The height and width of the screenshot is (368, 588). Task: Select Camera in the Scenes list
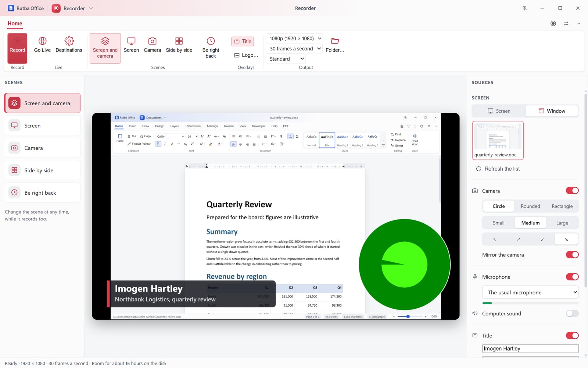coord(42,148)
